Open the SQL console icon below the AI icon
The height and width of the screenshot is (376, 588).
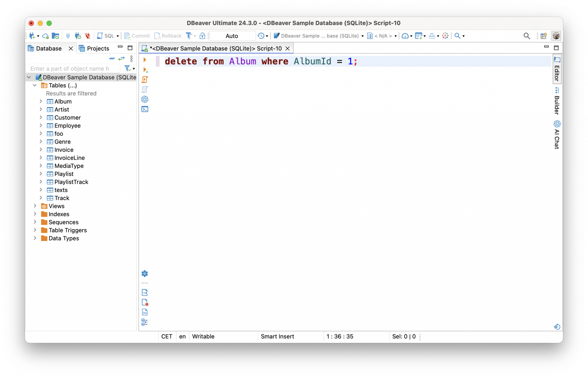coord(145,109)
